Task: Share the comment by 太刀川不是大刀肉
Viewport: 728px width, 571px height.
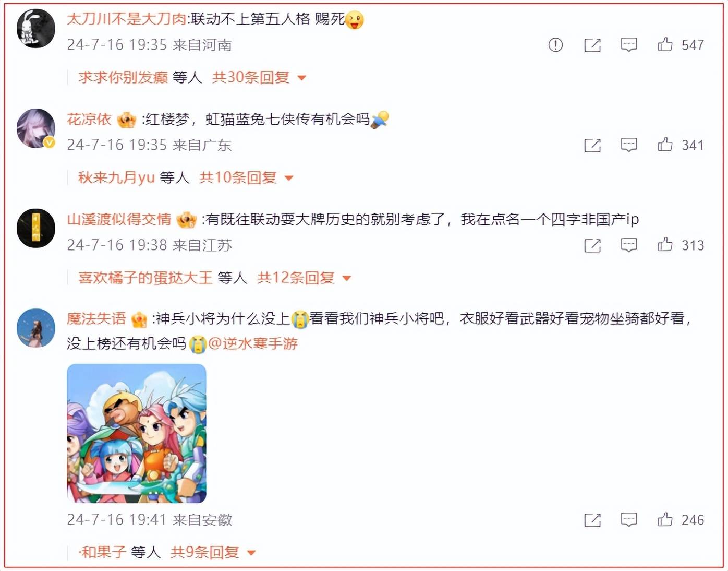Action: pyautogui.click(x=592, y=45)
